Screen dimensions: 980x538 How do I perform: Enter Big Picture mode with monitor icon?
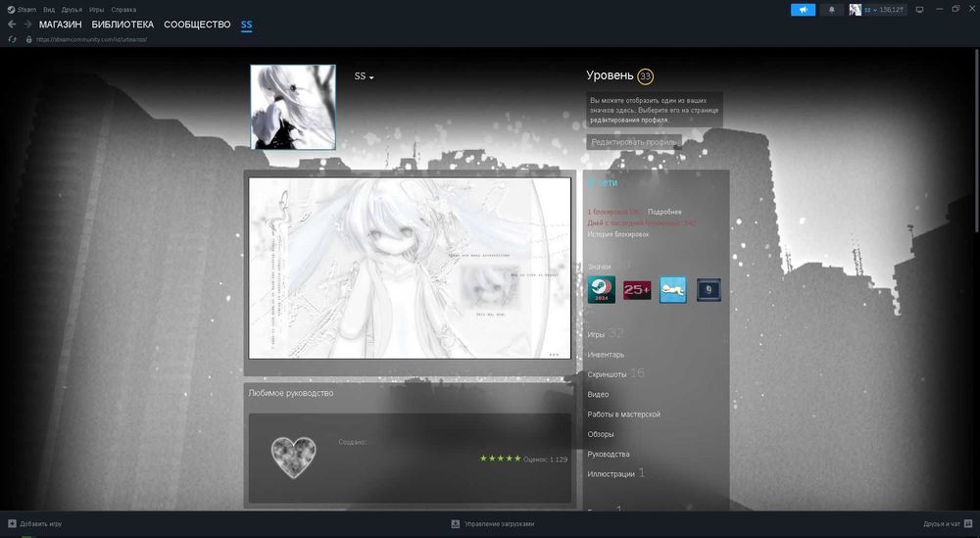tap(919, 10)
